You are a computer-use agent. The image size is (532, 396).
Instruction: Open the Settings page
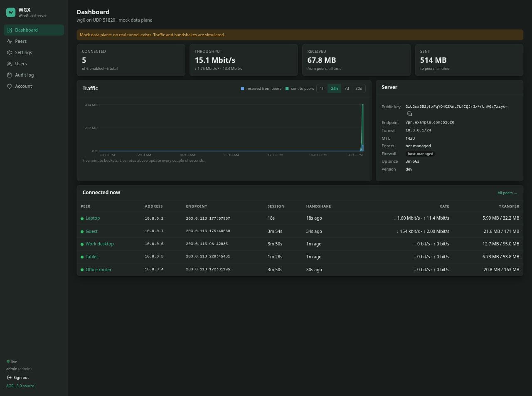[34, 52]
